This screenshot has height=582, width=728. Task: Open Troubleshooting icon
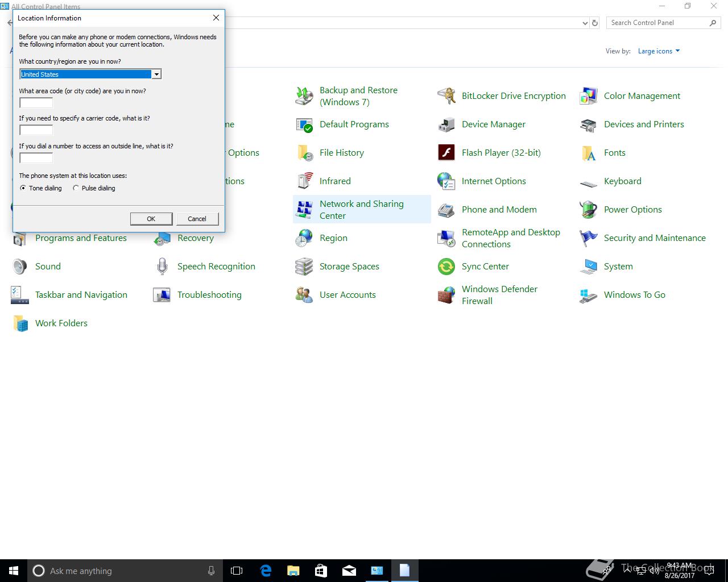click(162, 295)
